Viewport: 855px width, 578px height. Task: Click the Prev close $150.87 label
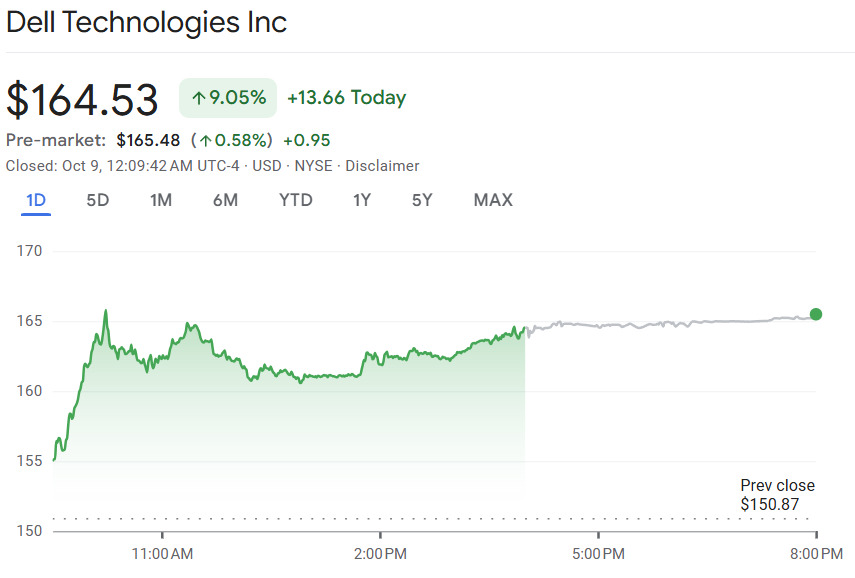pyautogui.click(x=777, y=495)
